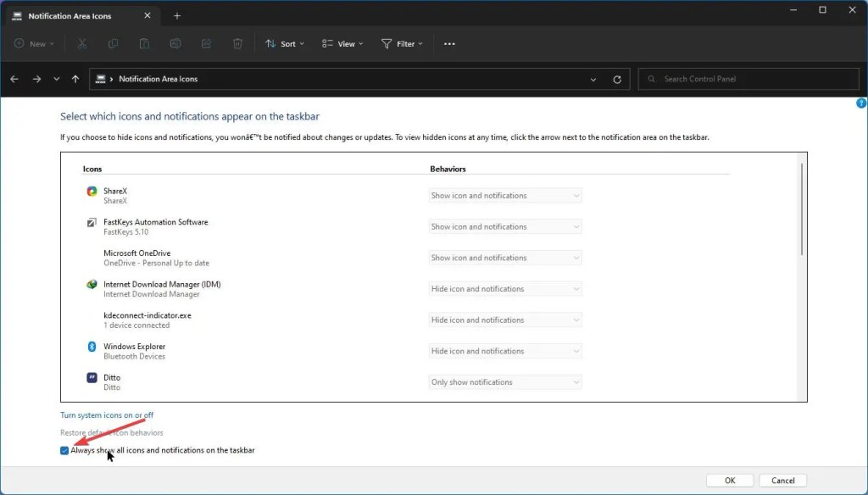
Task: Click the Bluetooth Devices Windows Explorer icon
Action: [x=92, y=348]
